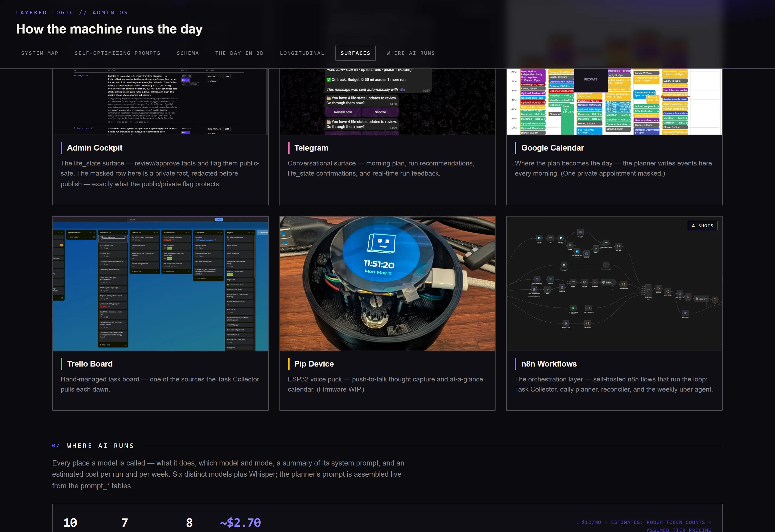Click the Hand-managed task board description
Image resolution: width=775 pixels, height=532 pixels.
(x=160, y=384)
